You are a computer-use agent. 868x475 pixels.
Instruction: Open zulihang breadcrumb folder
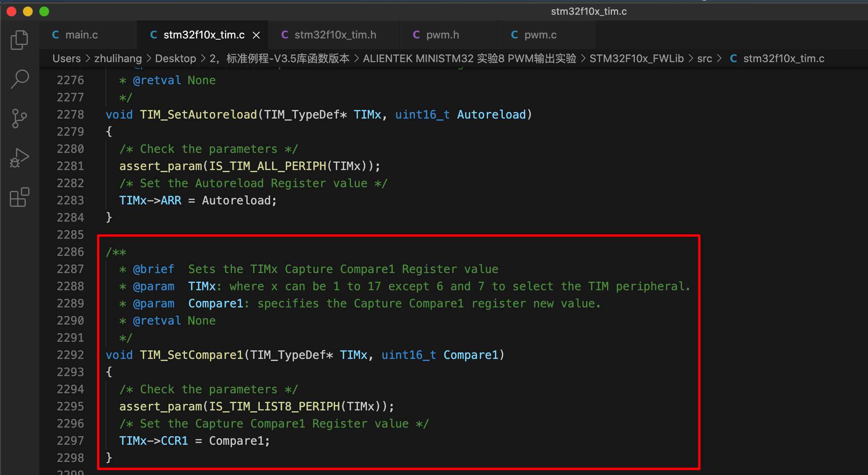pos(118,58)
